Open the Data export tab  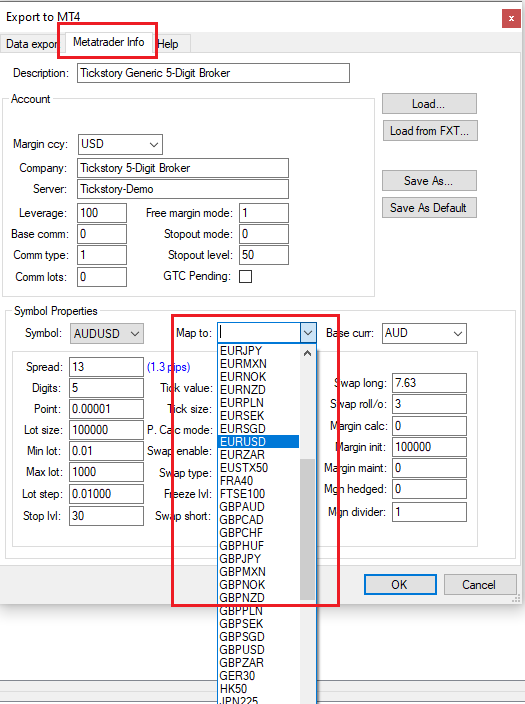[x=31, y=44]
